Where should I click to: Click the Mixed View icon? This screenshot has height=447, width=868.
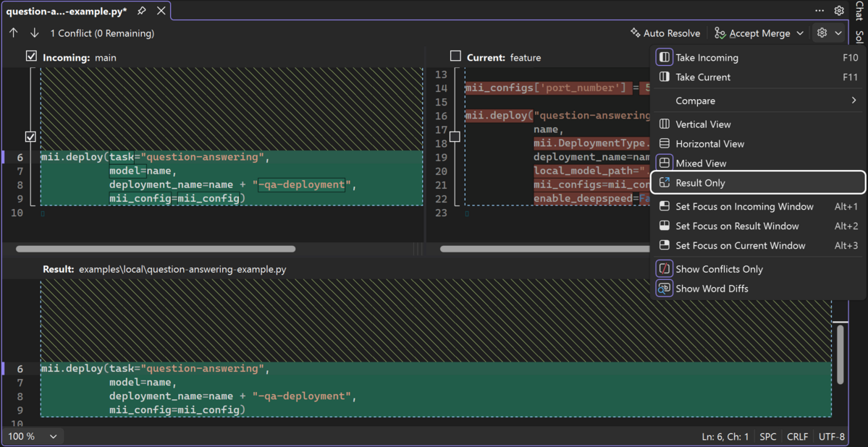tap(665, 163)
